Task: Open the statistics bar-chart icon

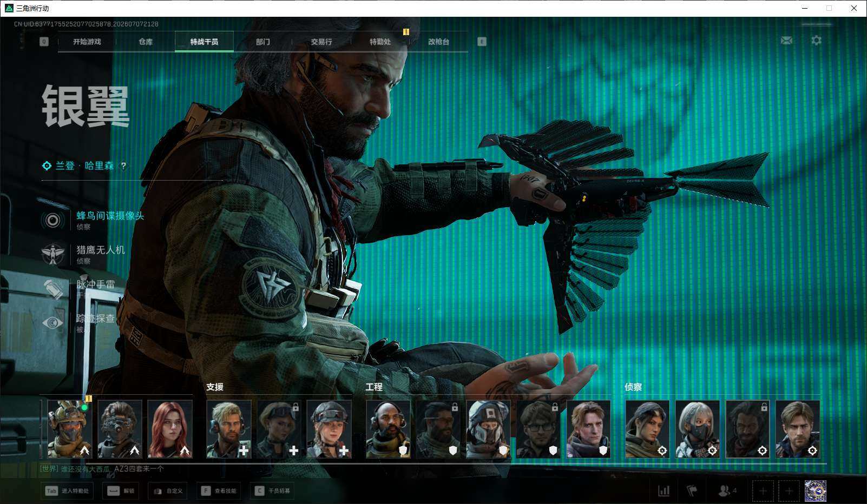Action: point(664,491)
